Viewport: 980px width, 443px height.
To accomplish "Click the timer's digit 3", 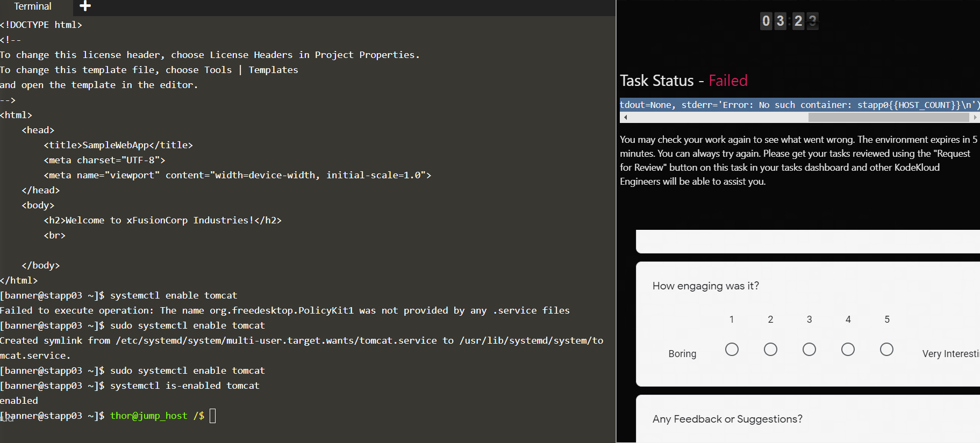I will [x=780, y=21].
